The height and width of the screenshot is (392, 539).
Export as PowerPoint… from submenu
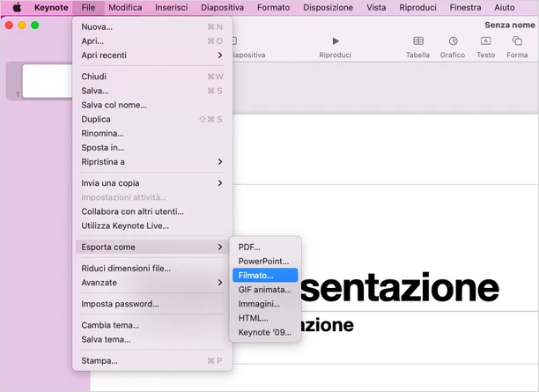265,262
